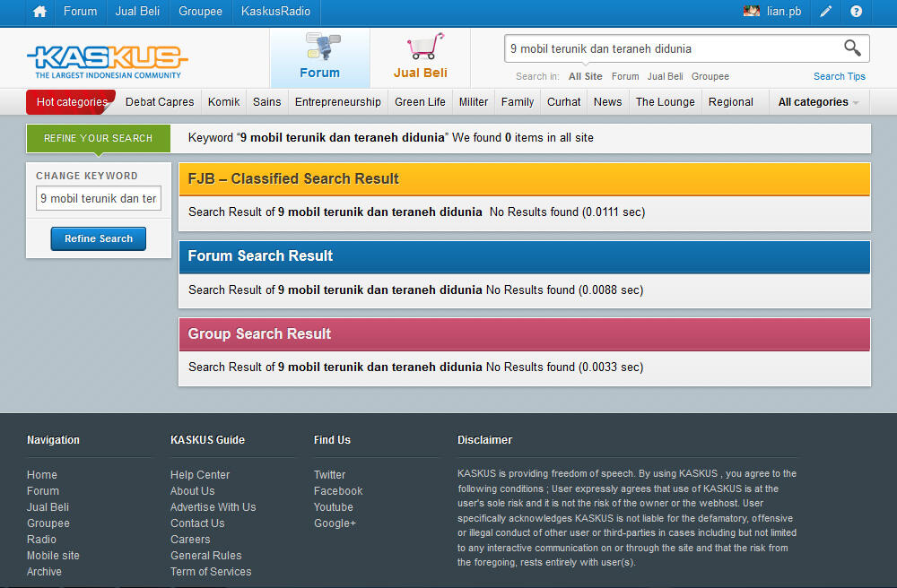Open the Facebook link
The width and height of the screenshot is (897, 588).
pyautogui.click(x=338, y=491)
